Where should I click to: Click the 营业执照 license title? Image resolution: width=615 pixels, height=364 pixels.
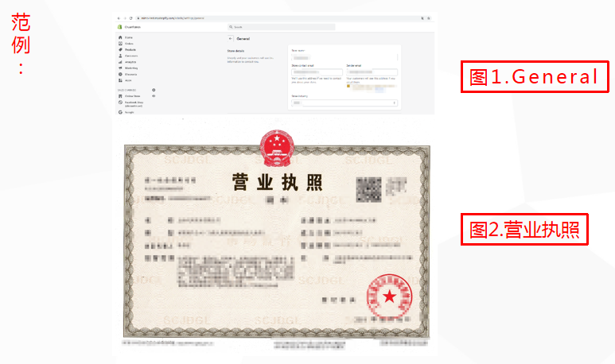click(x=278, y=182)
